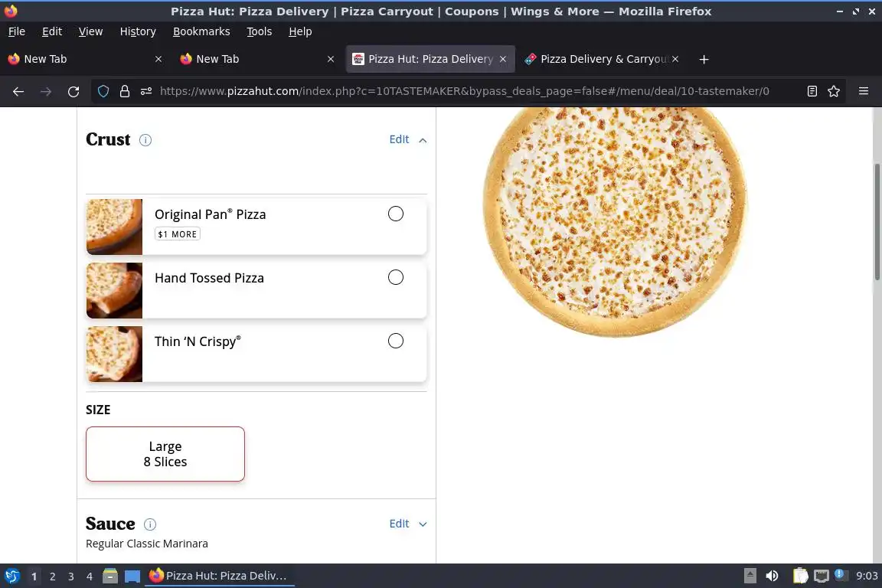Open the site permissions icon in address bar
Image resolution: width=882 pixels, height=588 pixels.
click(x=146, y=91)
